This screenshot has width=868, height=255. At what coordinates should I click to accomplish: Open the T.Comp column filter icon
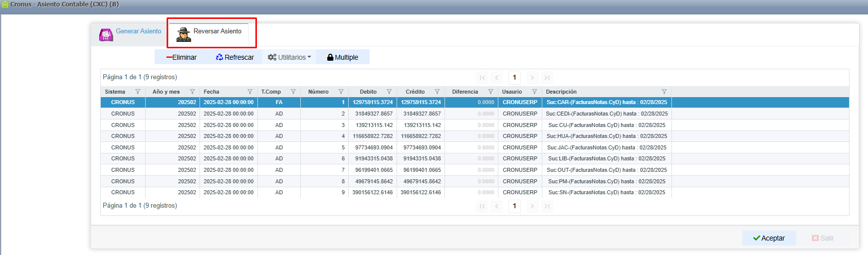pyautogui.click(x=293, y=92)
